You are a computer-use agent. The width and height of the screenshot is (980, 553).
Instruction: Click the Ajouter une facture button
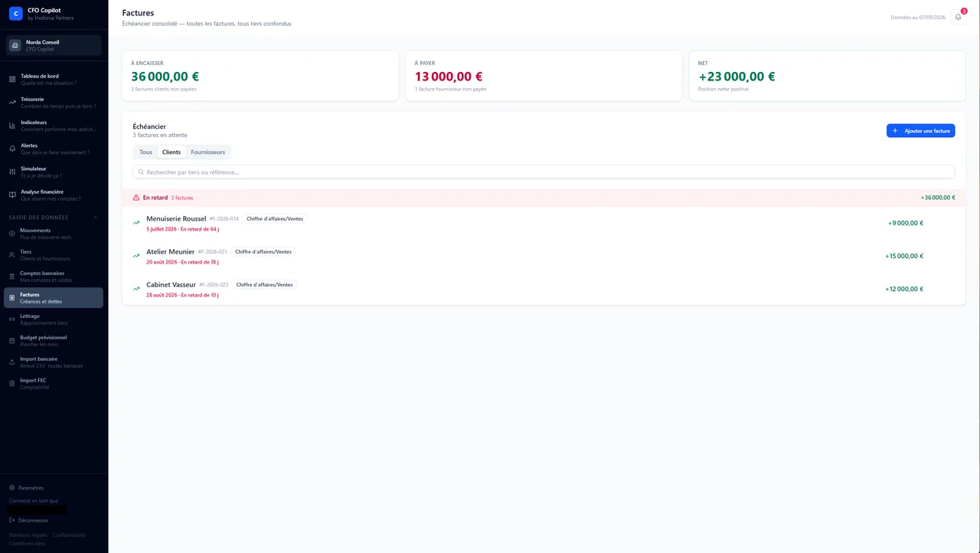(921, 131)
